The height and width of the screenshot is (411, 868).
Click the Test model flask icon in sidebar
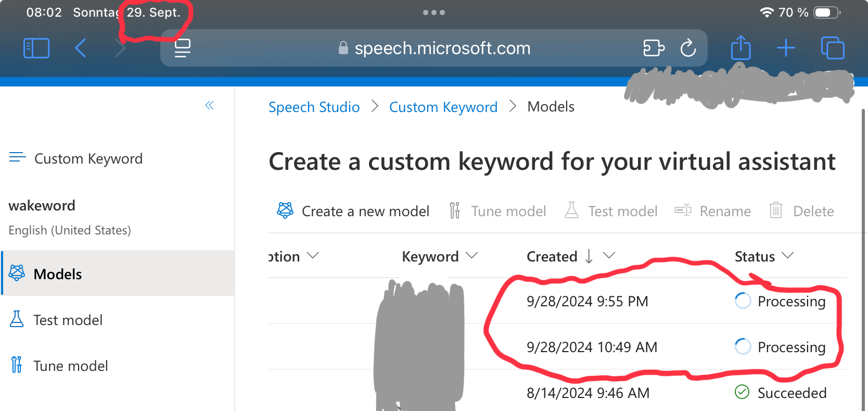[x=17, y=319]
